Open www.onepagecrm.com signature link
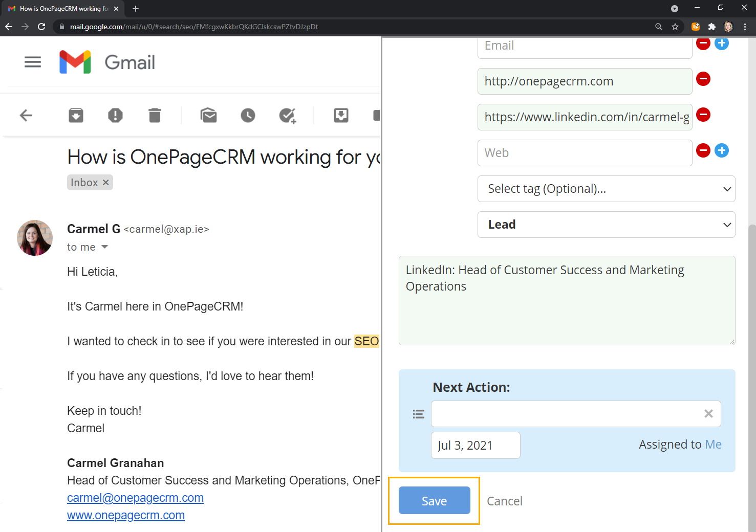Image resolution: width=756 pixels, height=532 pixels. [126, 515]
